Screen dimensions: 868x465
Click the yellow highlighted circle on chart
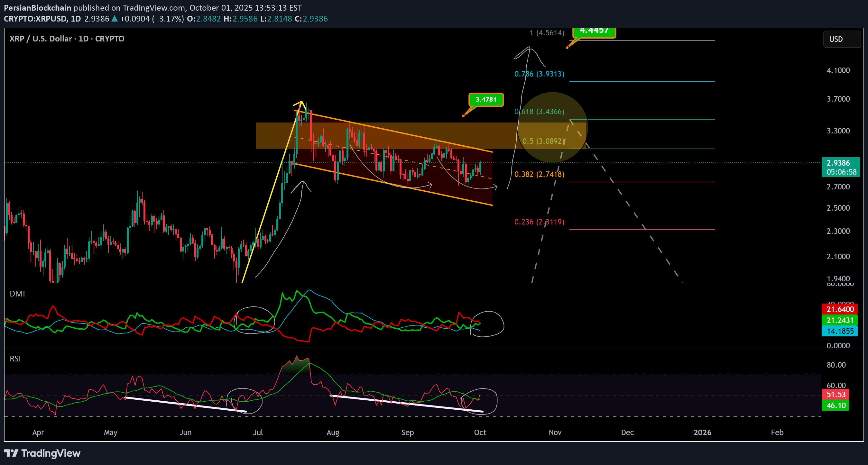click(x=553, y=127)
